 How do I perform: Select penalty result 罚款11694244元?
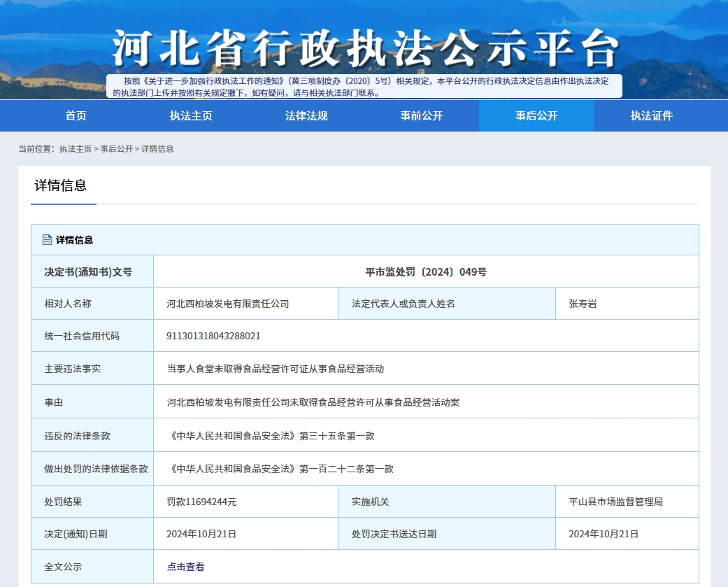click(x=201, y=502)
